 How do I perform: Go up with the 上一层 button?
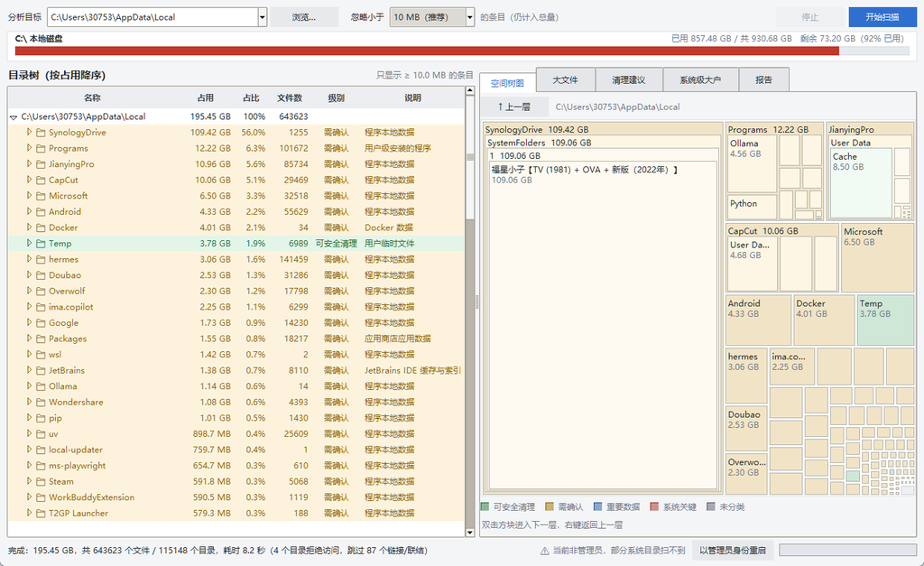(x=513, y=107)
